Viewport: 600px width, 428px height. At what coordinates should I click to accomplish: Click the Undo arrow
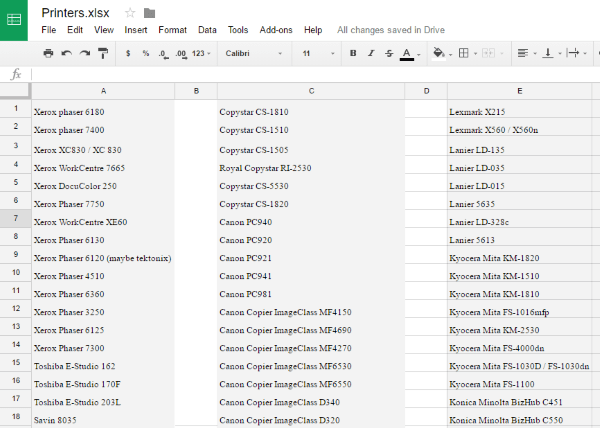click(67, 53)
